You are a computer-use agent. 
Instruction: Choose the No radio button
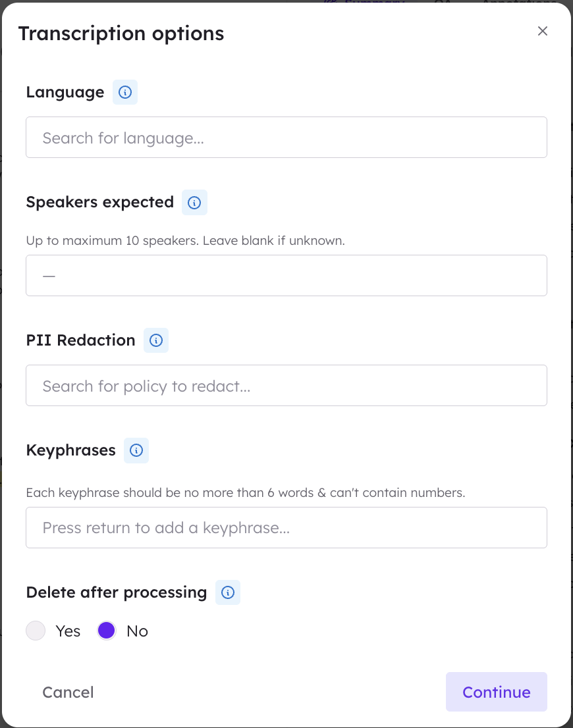107,631
